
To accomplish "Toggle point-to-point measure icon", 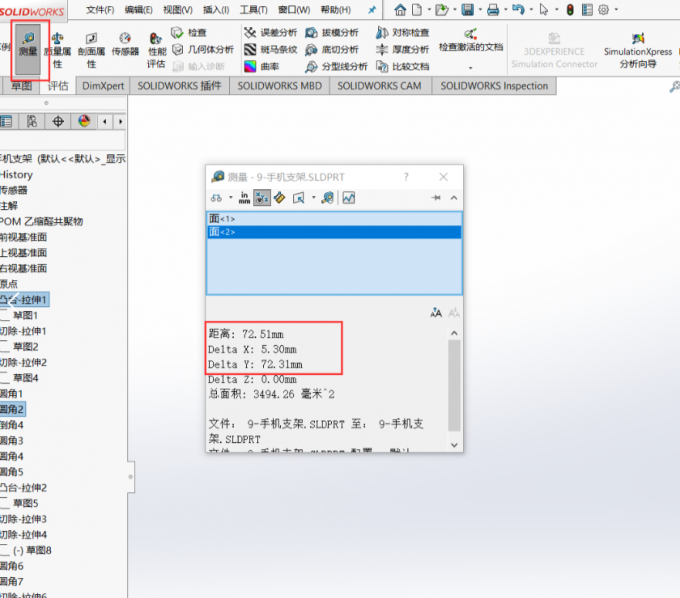I will 280,198.
